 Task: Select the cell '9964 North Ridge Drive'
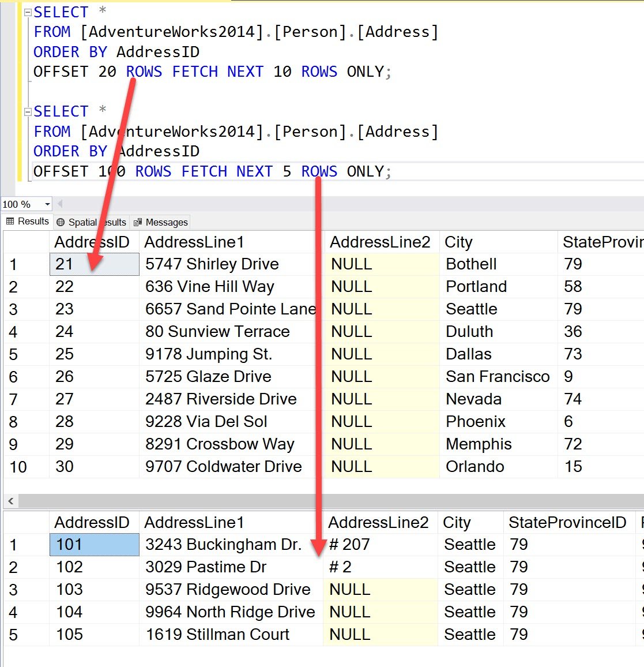(x=230, y=612)
